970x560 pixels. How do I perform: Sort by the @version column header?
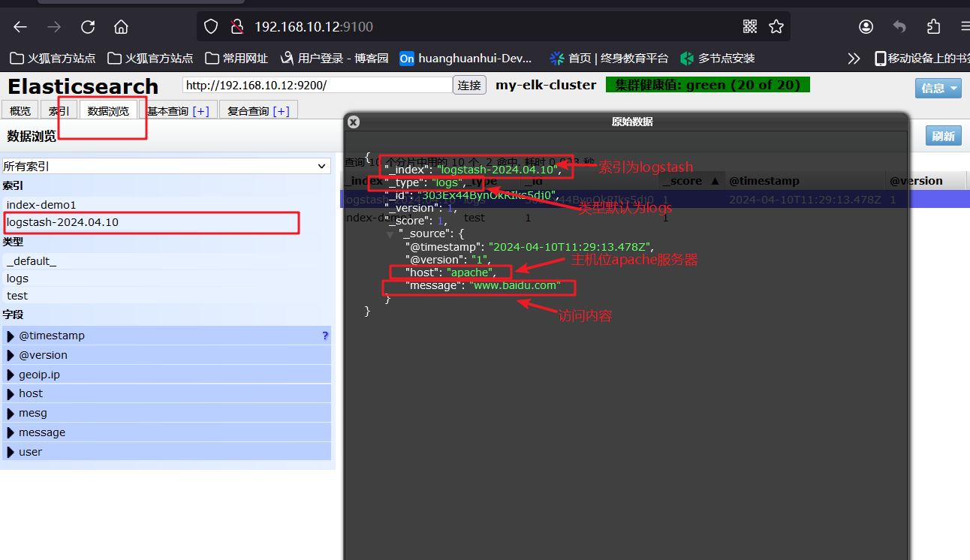924,181
